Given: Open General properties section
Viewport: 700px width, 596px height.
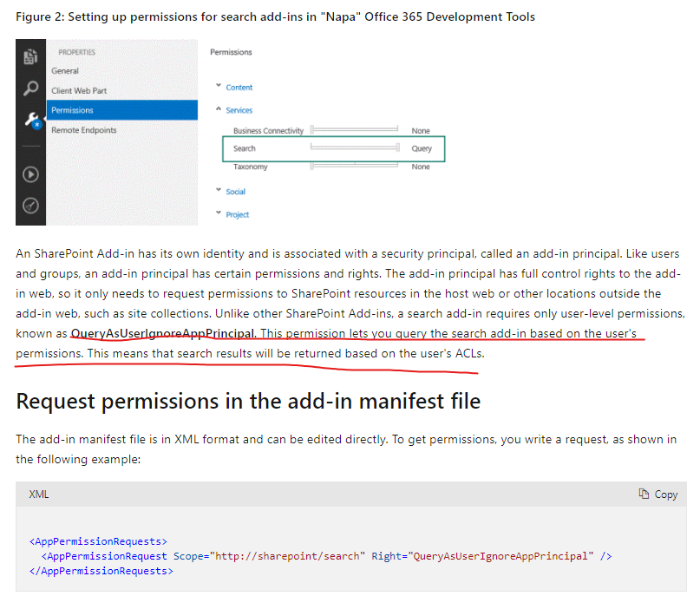Looking at the screenshot, I should [x=65, y=70].
